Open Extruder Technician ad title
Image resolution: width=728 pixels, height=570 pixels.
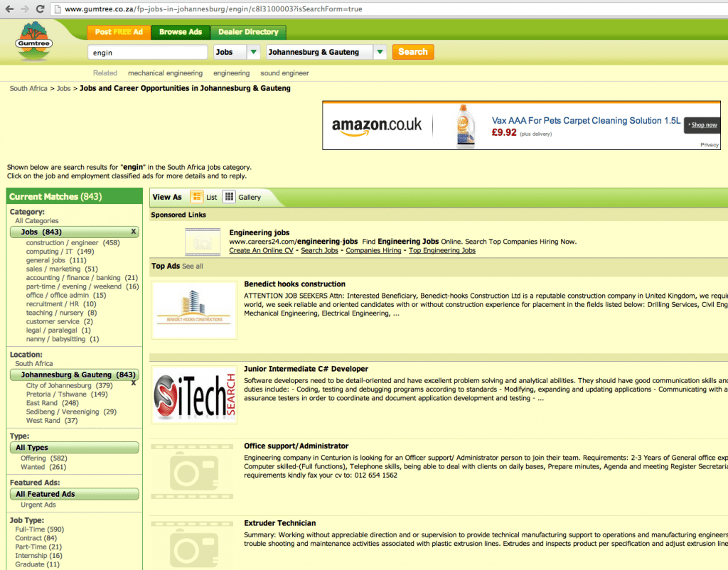click(x=279, y=523)
